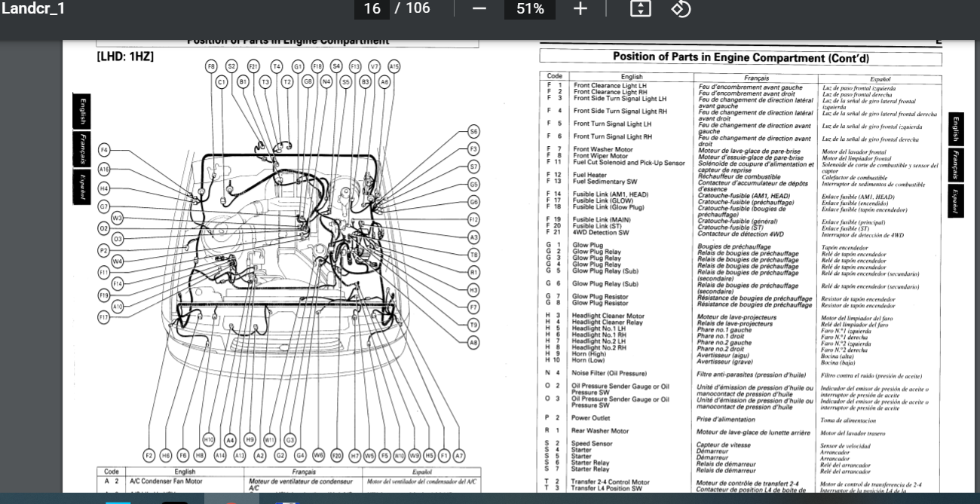Click the Transfer L4 Position SW entry

coord(608,488)
